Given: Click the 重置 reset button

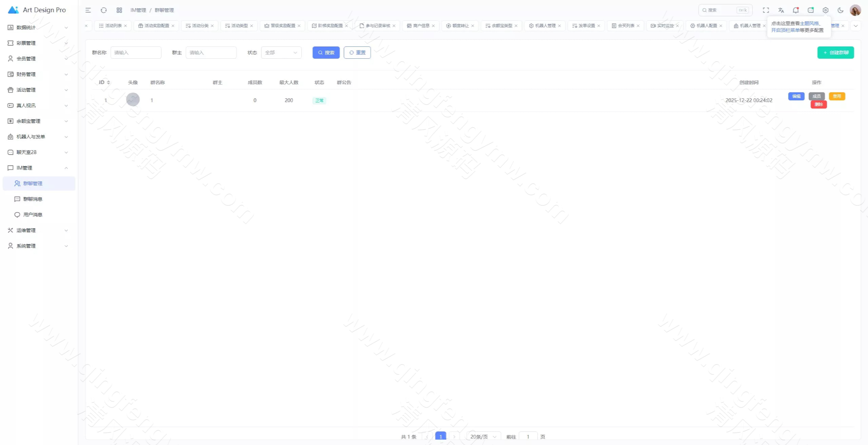Looking at the screenshot, I should [357, 53].
